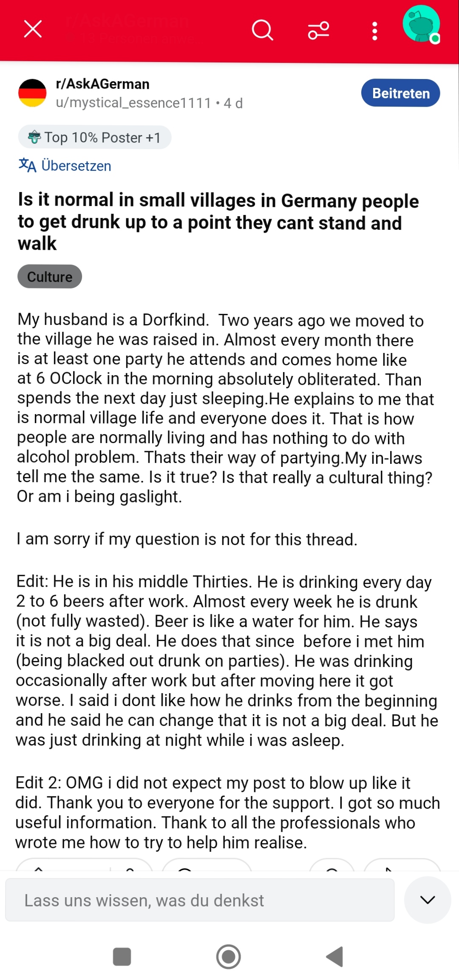
Task: Tap the German flag subreddit icon
Action: [32, 93]
